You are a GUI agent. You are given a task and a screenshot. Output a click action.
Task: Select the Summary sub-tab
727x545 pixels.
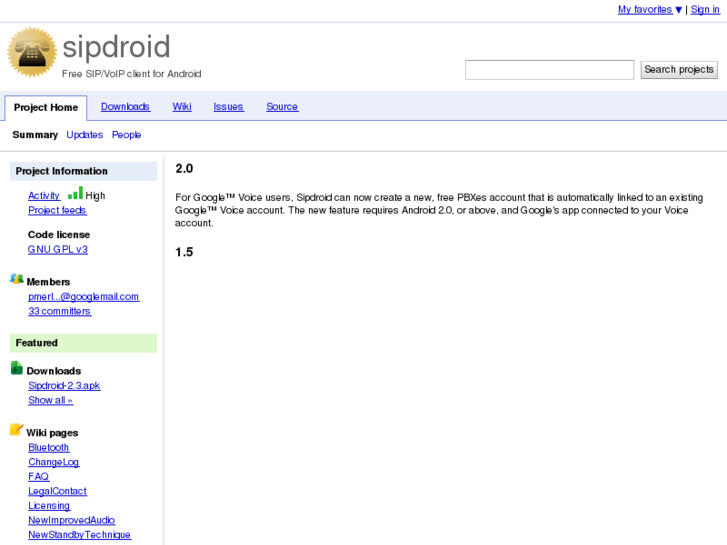click(x=35, y=135)
